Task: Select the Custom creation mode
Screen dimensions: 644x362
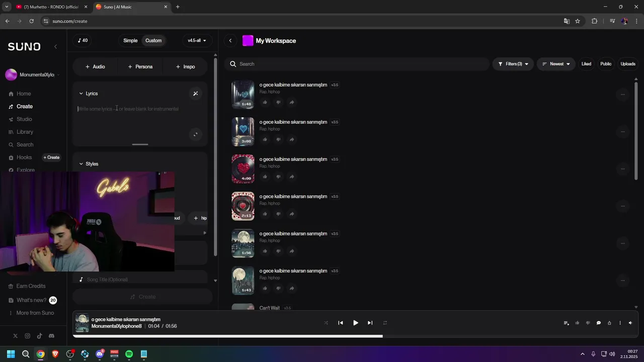Action: (x=153, y=41)
